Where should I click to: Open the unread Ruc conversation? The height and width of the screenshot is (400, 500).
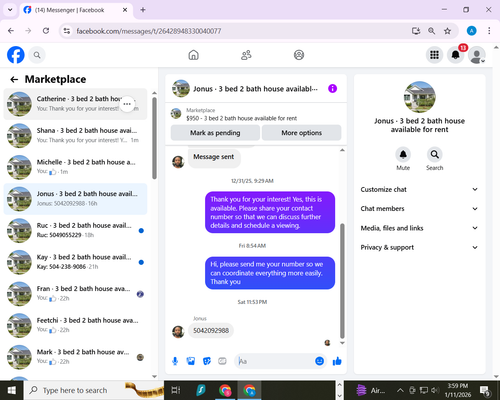pos(75,231)
